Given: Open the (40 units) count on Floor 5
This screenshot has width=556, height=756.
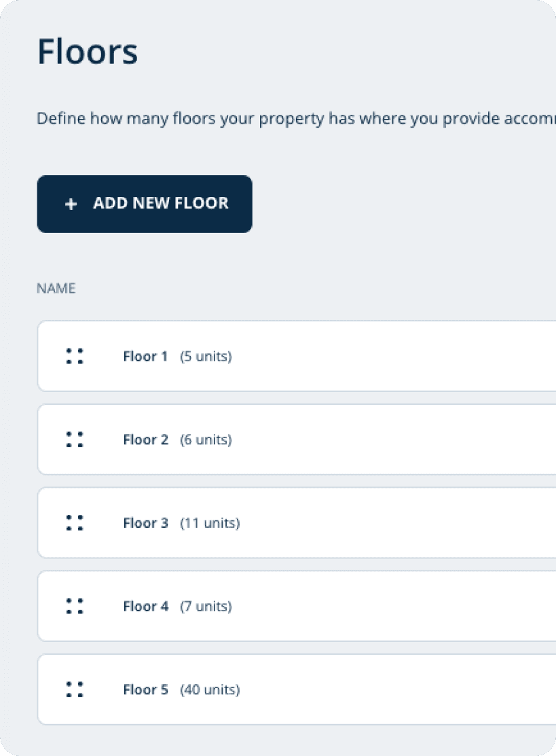Looking at the screenshot, I should (210, 690).
